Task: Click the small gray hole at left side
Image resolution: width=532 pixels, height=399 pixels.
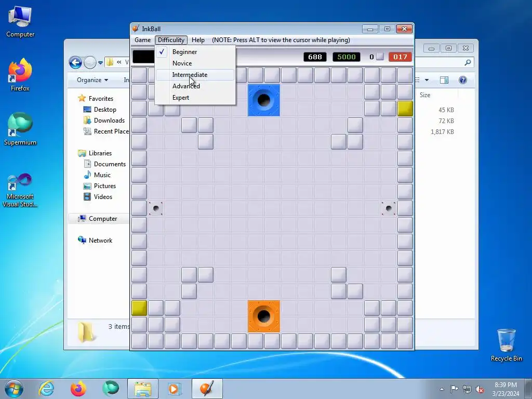Action: coord(156,208)
